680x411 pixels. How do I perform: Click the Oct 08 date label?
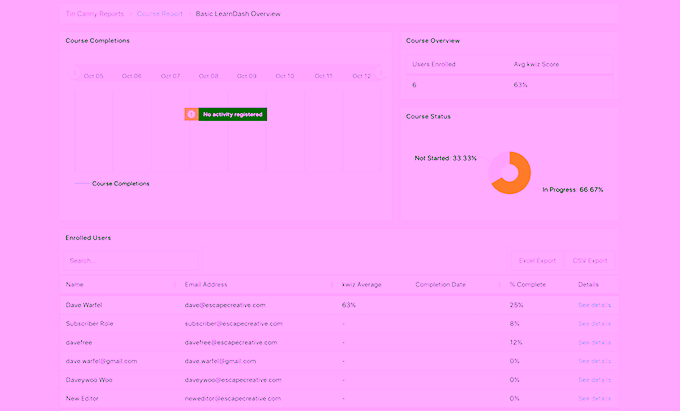point(208,76)
